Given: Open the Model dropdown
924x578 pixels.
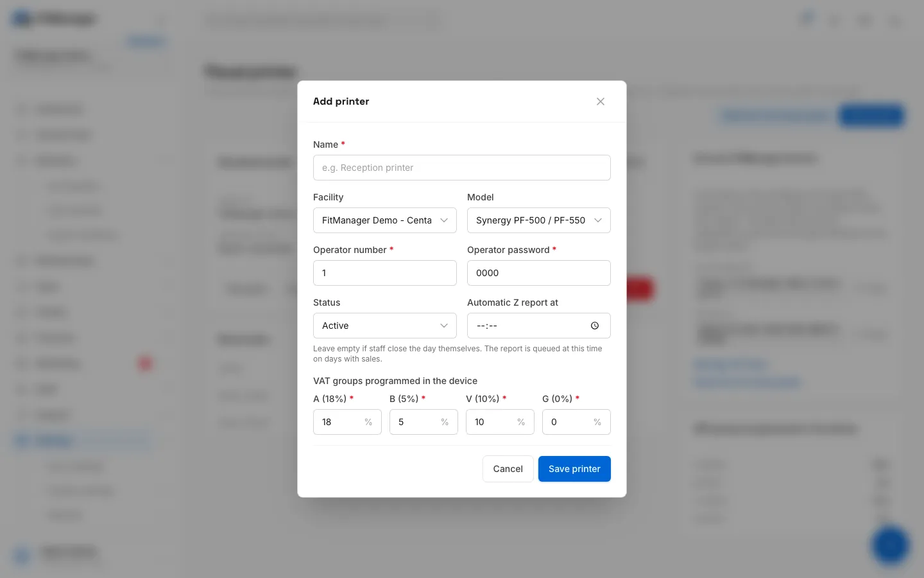Looking at the screenshot, I should pyautogui.click(x=539, y=220).
